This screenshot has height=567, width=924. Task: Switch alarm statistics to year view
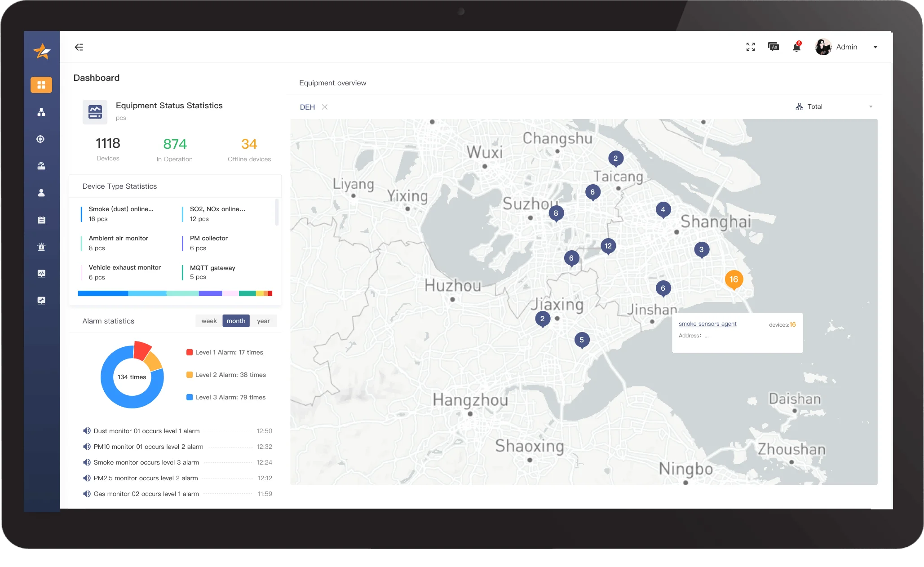264,321
